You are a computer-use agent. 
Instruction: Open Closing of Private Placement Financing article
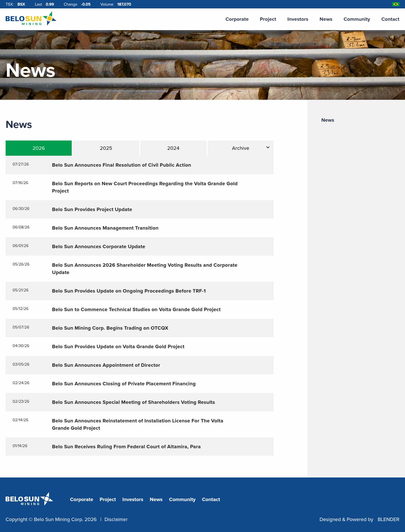pos(124,384)
